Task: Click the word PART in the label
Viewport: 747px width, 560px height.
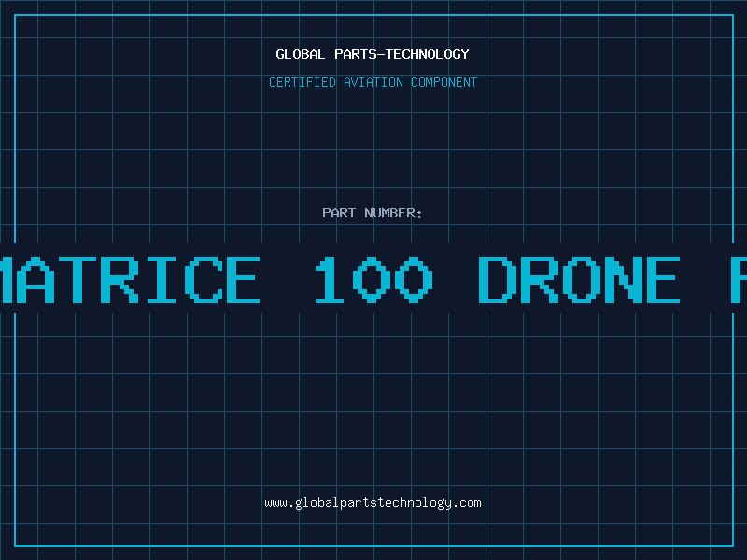Action: point(339,213)
